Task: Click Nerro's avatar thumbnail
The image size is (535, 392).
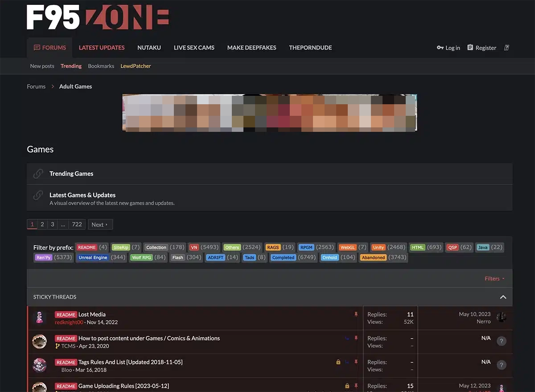Action: tap(501, 317)
